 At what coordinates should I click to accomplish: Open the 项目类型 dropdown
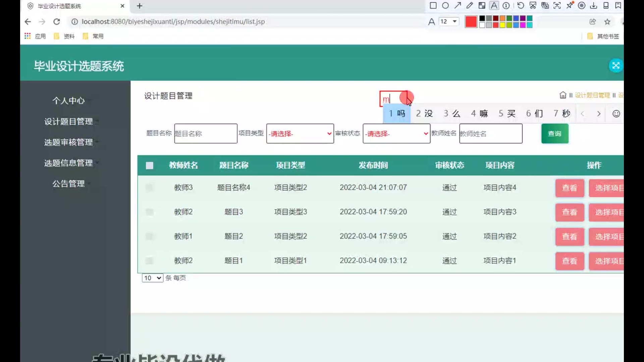coord(300,134)
